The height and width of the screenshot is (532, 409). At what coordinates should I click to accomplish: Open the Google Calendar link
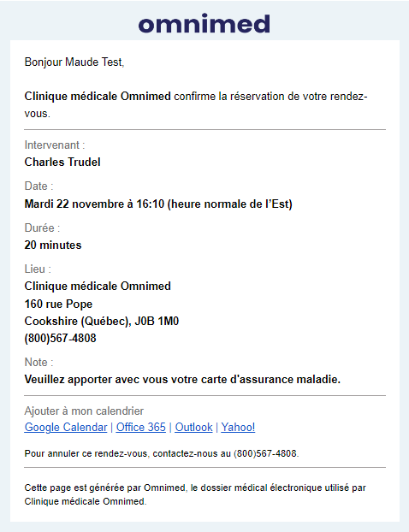pos(66,427)
